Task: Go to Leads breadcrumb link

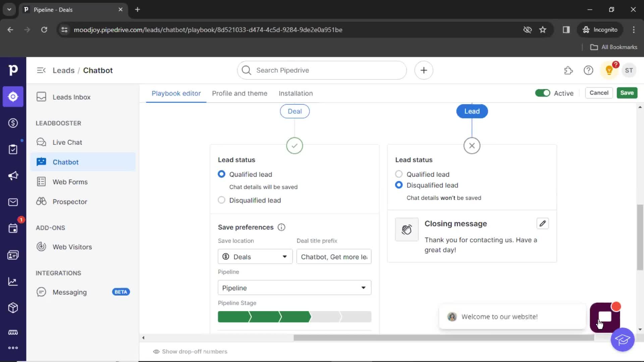Action: [x=63, y=70]
